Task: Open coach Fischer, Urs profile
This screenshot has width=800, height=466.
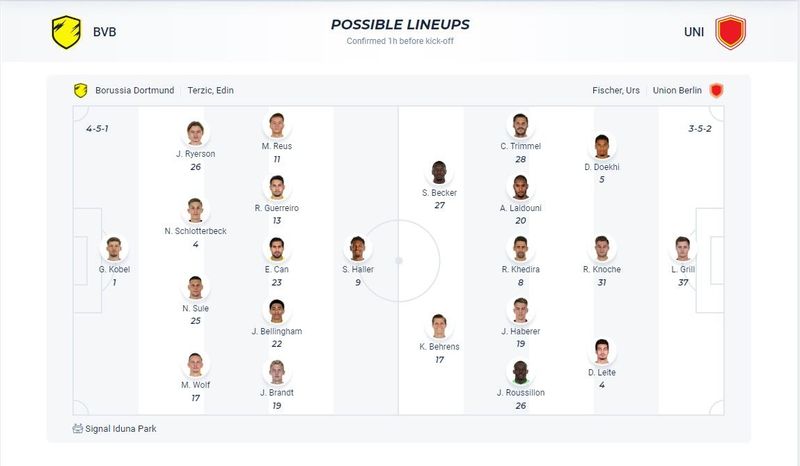Action: (616, 90)
